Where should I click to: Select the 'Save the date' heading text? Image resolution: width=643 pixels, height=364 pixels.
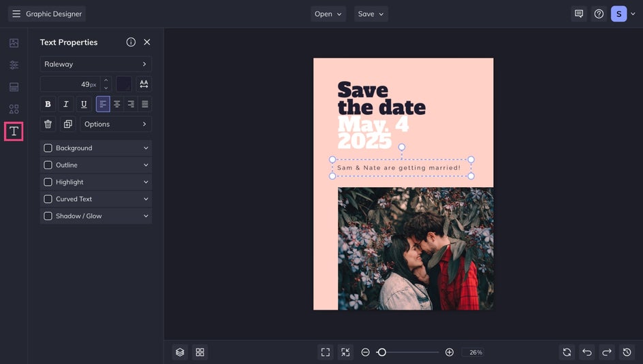[381, 99]
